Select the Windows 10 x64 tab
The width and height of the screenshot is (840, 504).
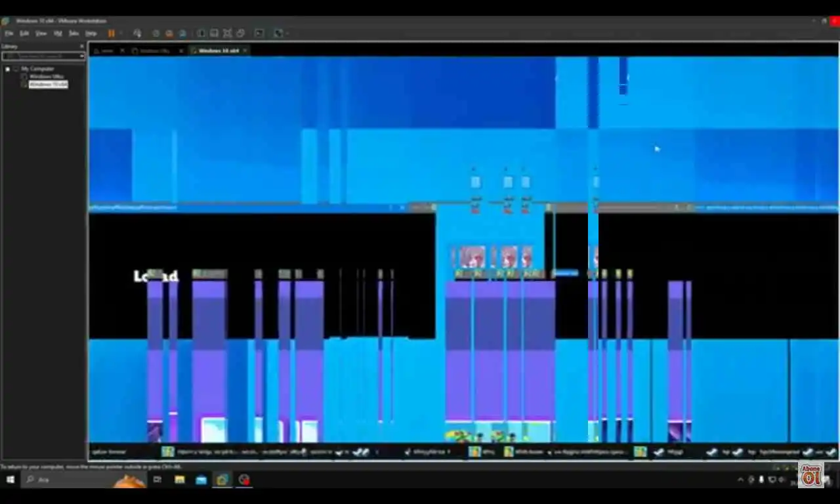(218, 51)
